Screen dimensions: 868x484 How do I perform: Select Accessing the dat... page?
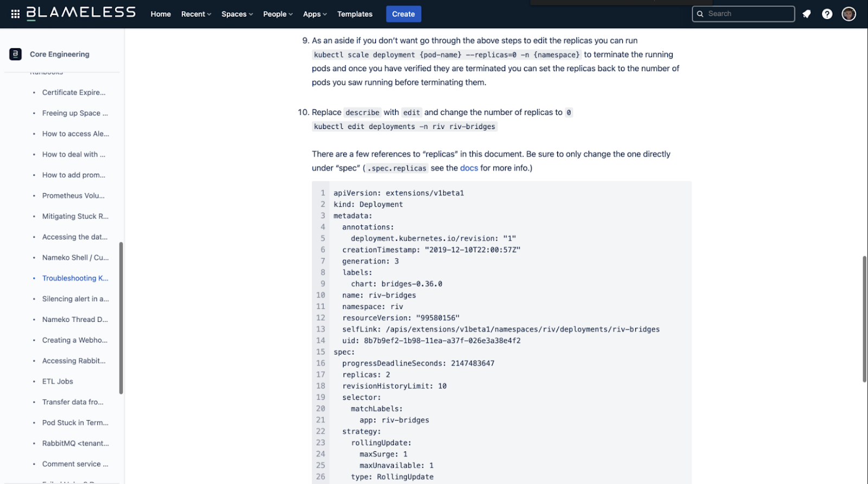(x=75, y=237)
